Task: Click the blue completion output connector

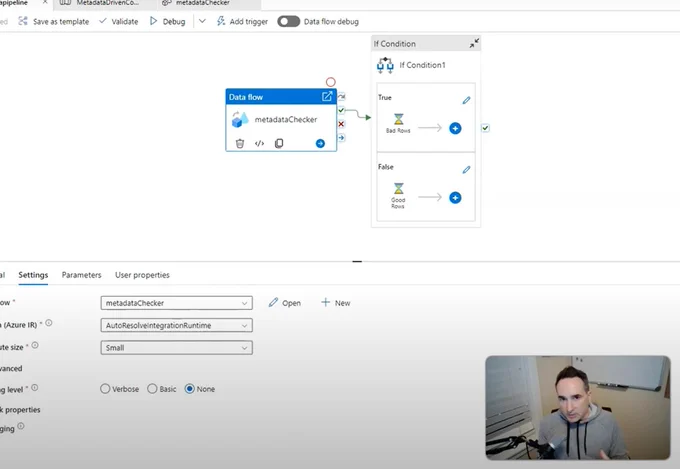Action: pos(341,138)
